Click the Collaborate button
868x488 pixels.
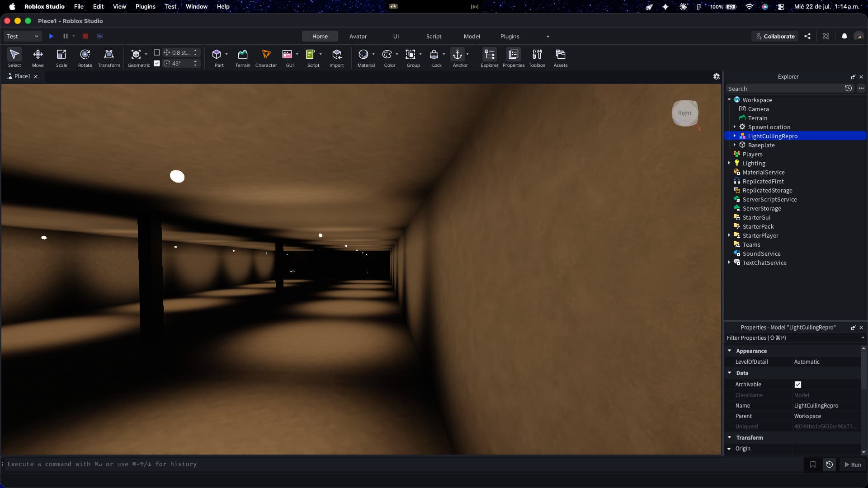click(775, 36)
